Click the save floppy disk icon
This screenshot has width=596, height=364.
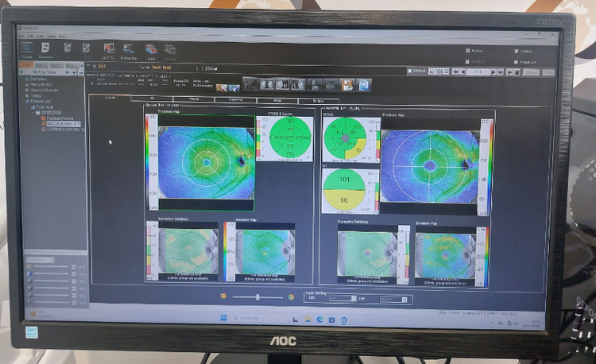click(x=347, y=84)
